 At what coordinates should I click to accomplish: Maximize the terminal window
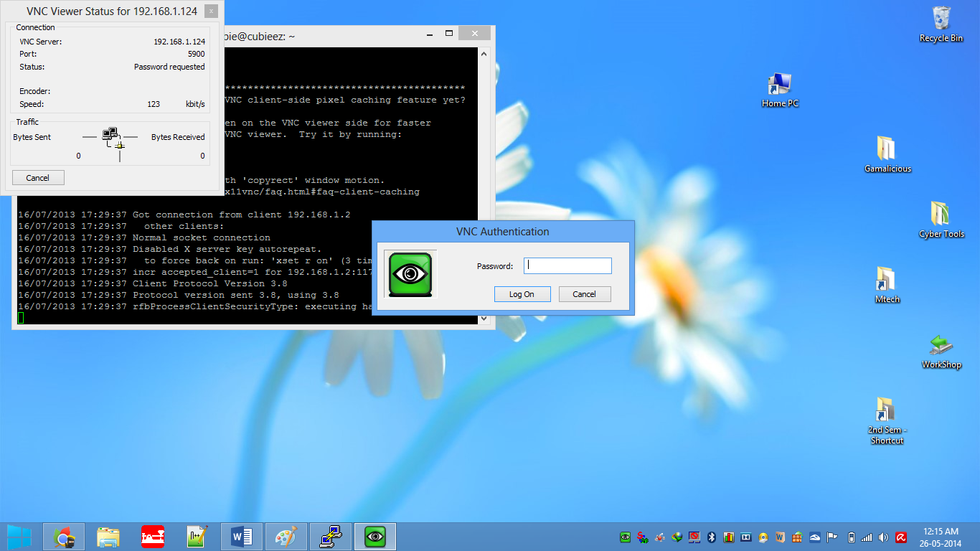(449, 33)
